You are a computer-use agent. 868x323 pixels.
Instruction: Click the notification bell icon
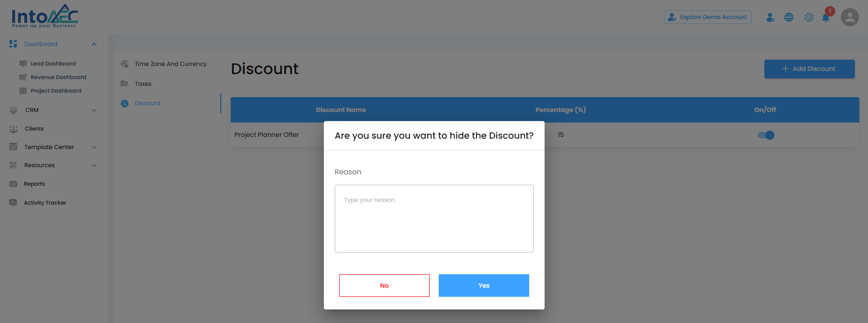tap(825, 18)
